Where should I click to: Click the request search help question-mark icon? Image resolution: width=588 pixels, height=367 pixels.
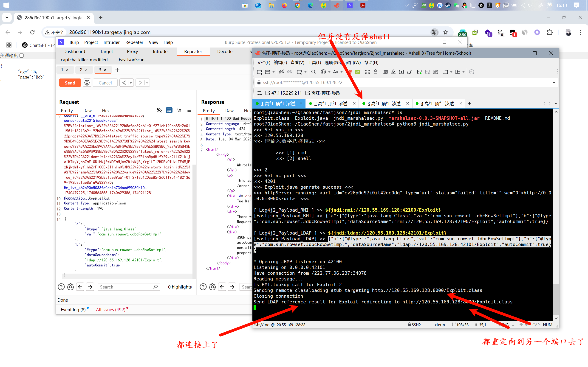click(x=61, y=287)
